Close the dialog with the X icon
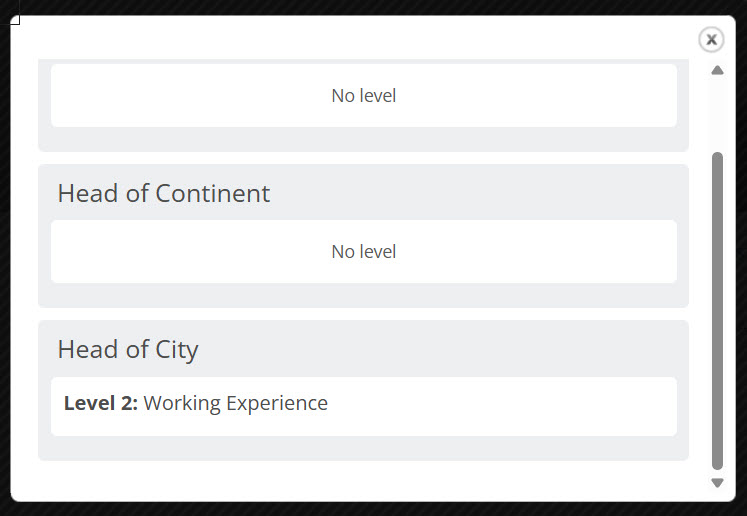The image size is (747, 516). (711, 39)
